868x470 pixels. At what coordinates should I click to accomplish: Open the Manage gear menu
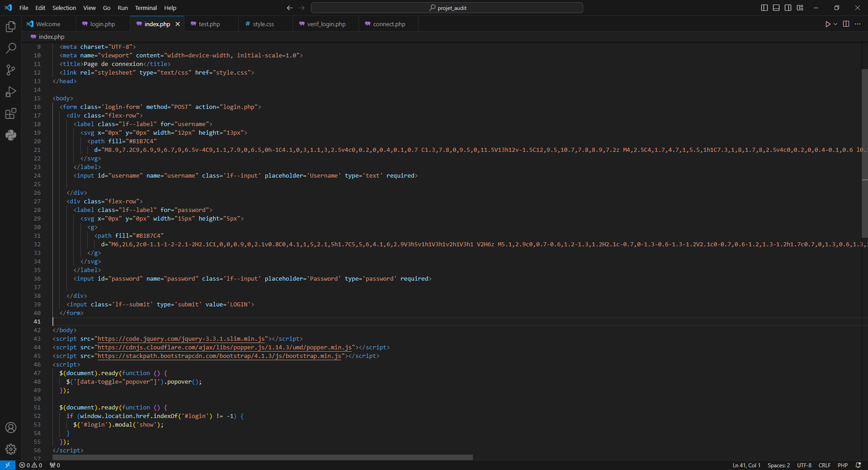pyautogui.click(x=11, y=449)
